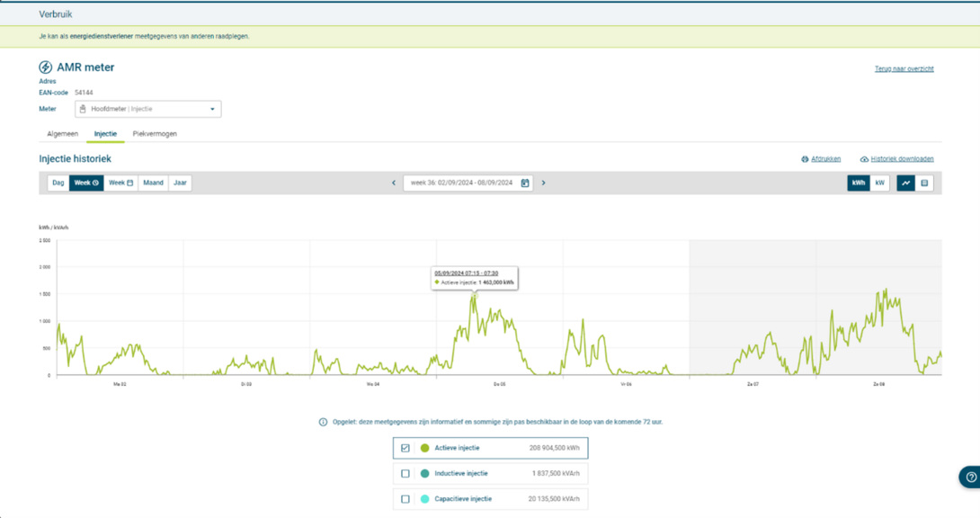Uncheck the Actieve injectie checkbox
This screenshot has height=518, width=980.
[x=405, y=448]
